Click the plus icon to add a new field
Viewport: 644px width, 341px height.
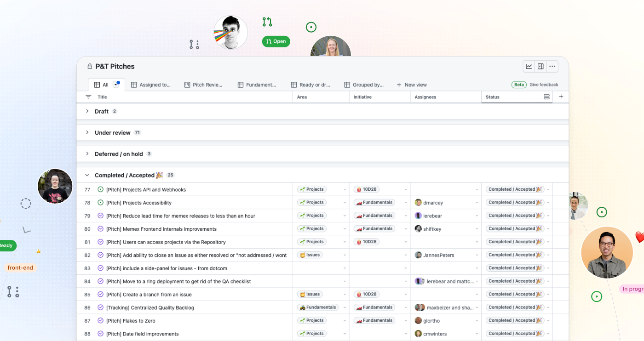point(561,97)
